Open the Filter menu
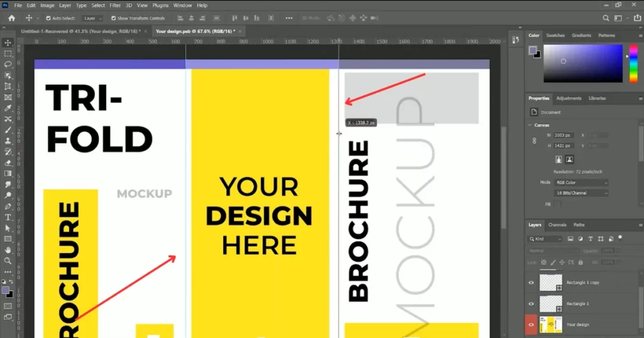644x338 pixels. (115, 5)
